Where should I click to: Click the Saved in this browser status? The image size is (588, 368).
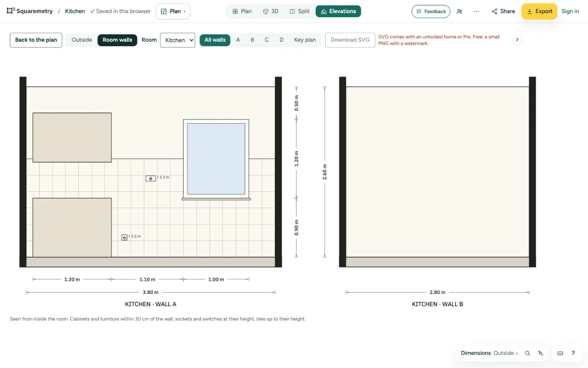(x=121, y=11)
